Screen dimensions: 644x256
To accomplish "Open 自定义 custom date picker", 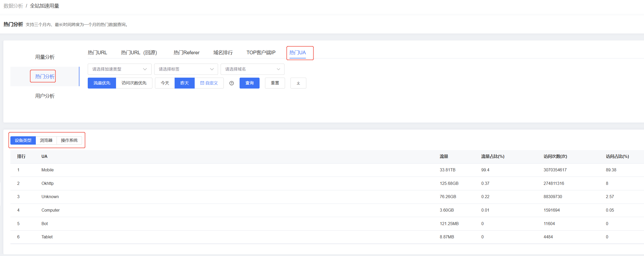I will [209, 83].
